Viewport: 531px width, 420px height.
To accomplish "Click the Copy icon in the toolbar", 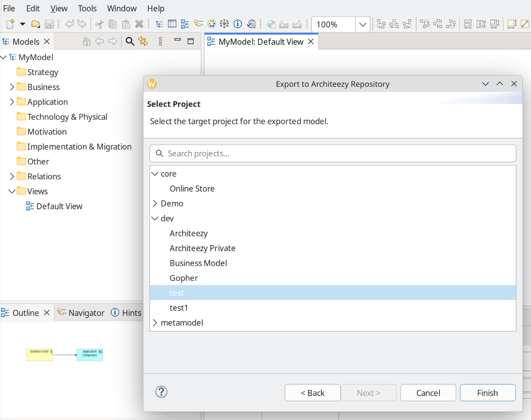I will pos(112,24).
